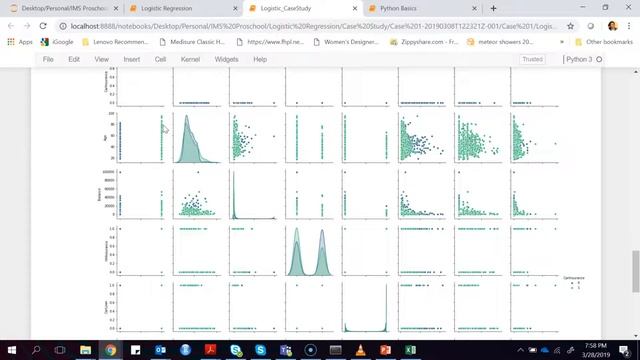Open the Lenovo Recommen... bookmark folder
Screen dimensions: 640x360
[115, 42]
